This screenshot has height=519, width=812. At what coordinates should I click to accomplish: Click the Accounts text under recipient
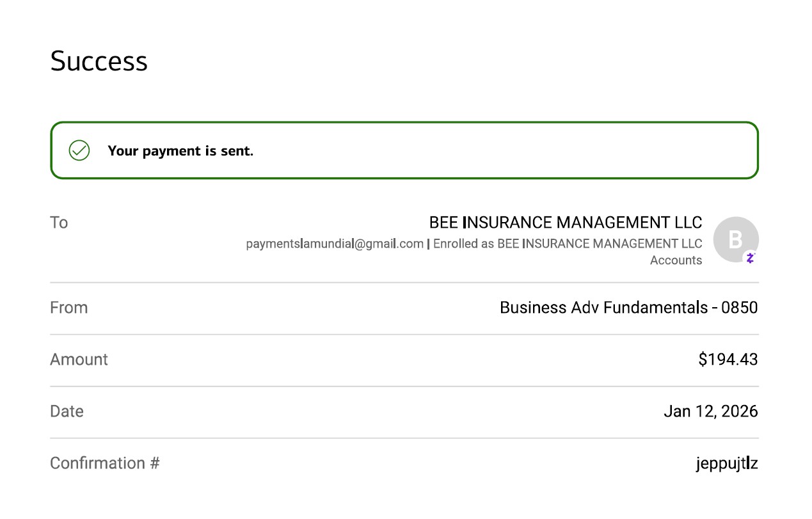(x=676, y=260)
